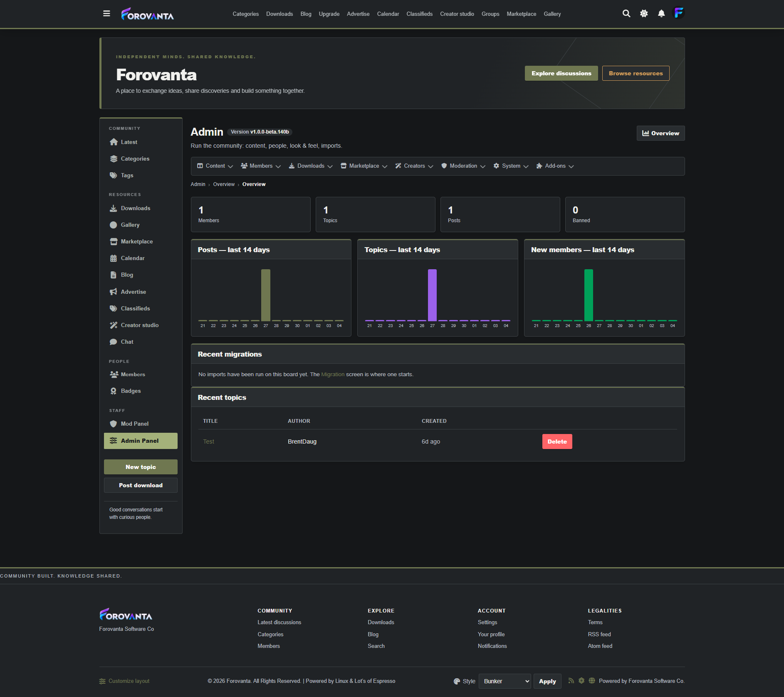Viewport: 784px width, 697px height.
Task: Open the Bunker style selector
Action: 505,681
